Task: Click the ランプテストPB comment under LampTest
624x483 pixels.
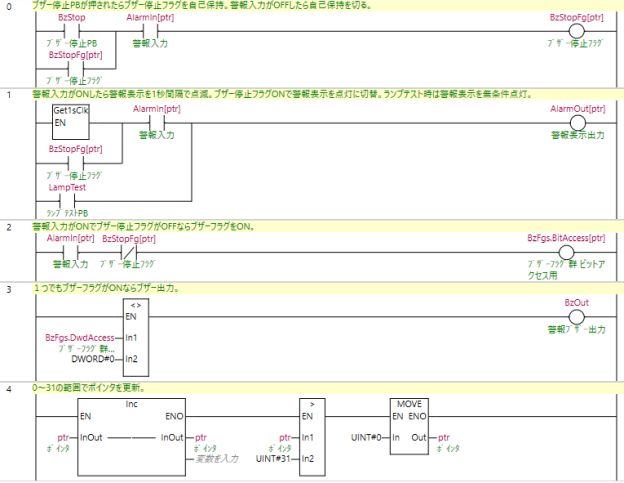Action: pyautogui.click(x=67, y=213)
